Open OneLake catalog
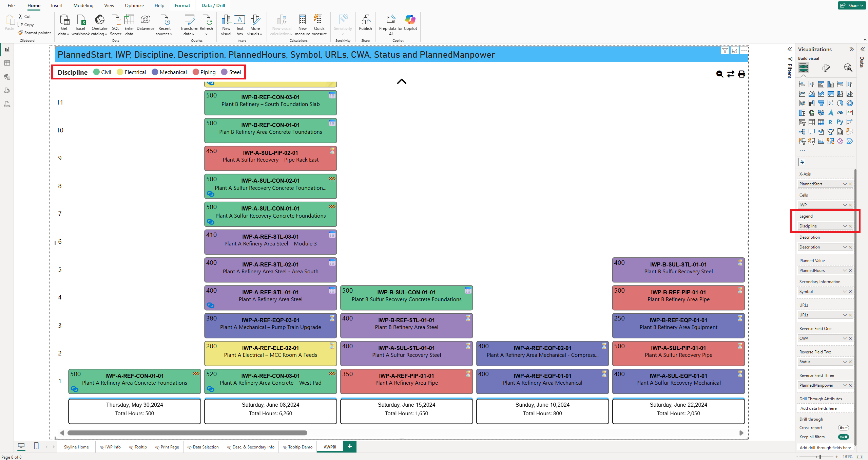The image size is (868, 460). point(99,25)
